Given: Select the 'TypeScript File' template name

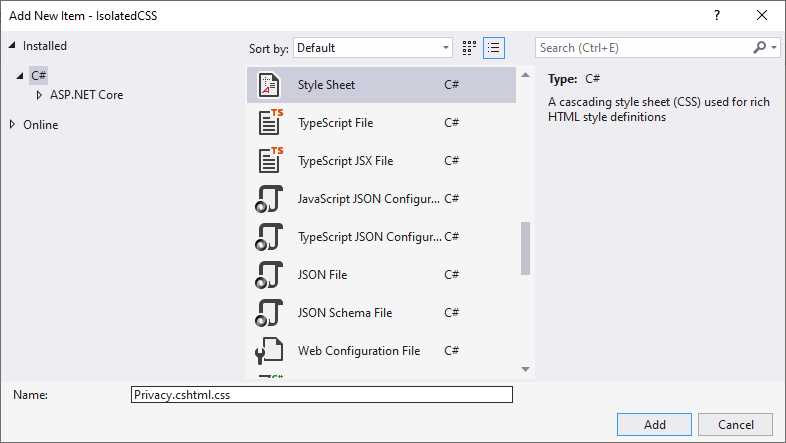Looking at the screenshot, I should 335,123.
